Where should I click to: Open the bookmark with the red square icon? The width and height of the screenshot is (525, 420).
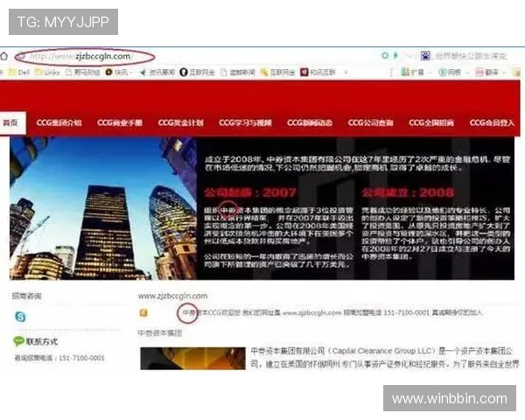[x=318, y=72]
